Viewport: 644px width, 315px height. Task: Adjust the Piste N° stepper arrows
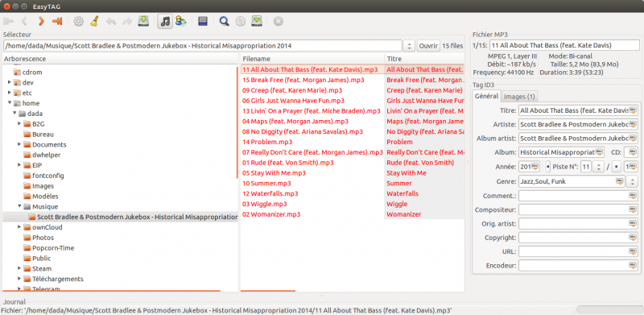point(598,167)
